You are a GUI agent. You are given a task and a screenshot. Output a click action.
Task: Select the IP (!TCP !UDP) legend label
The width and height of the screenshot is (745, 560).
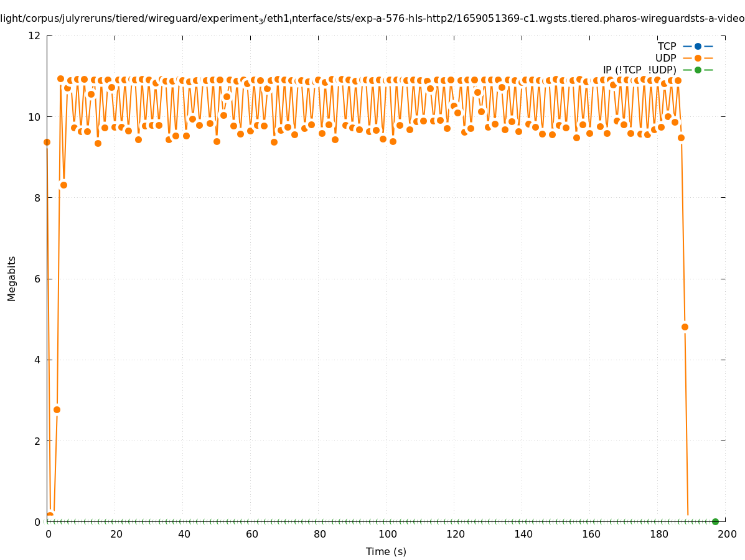point(639,70)
